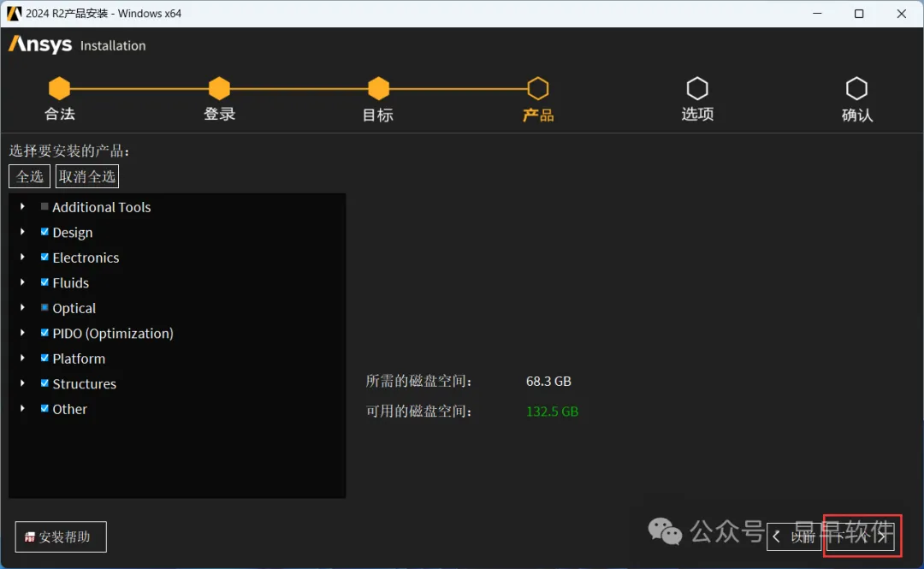Click the 目标 step hexagon icon
924x569 pixels.
click(378, 88)
